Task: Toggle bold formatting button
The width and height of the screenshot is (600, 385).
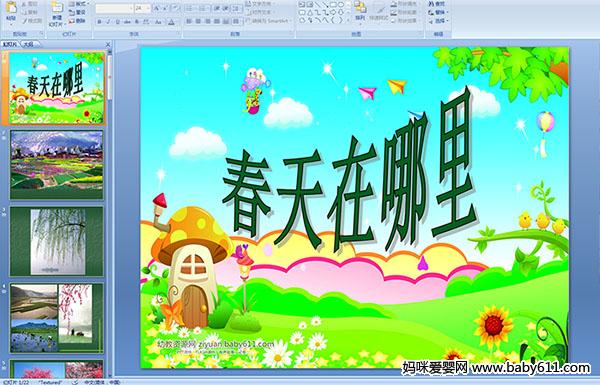Action: click(x=99, y=22)
